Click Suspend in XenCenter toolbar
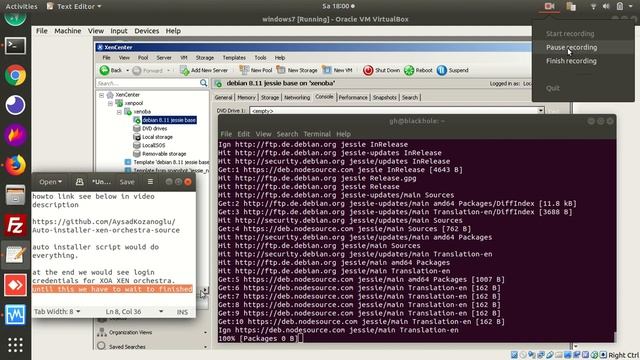Image resolution: width=640 pixels, height=360 pixels. point(453,70)
